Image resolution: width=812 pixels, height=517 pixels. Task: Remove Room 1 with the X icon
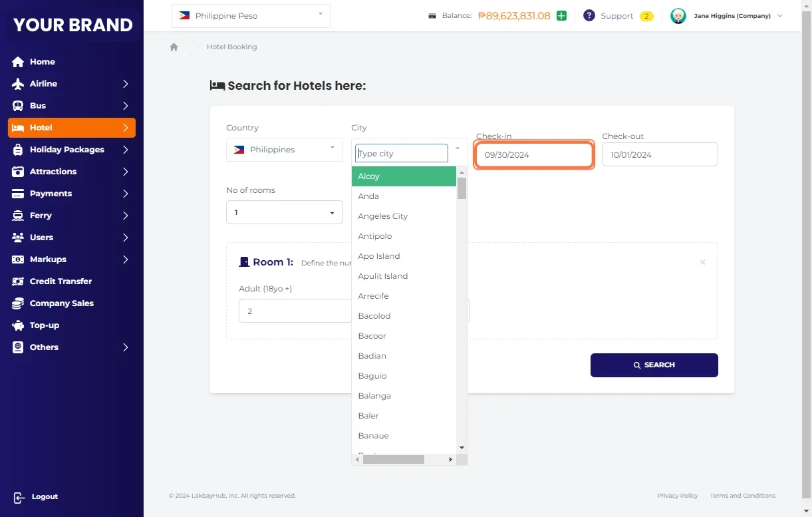pos(702,263)
